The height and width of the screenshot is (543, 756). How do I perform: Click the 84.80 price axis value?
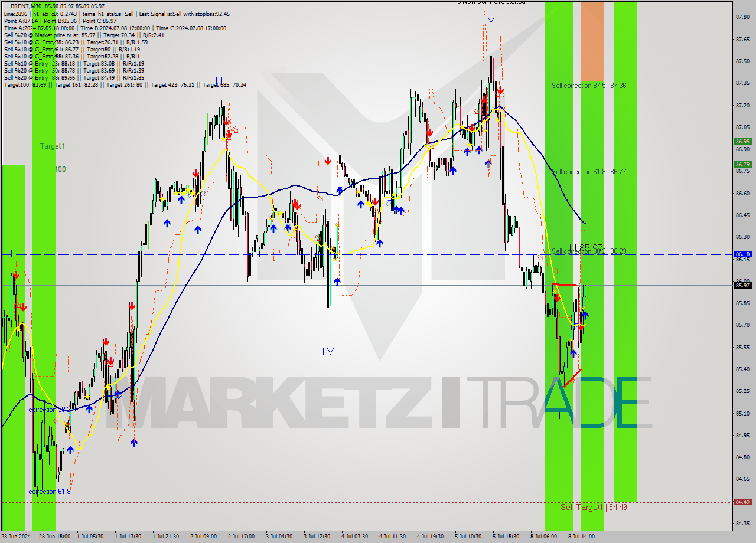click(x=742, y=457)
